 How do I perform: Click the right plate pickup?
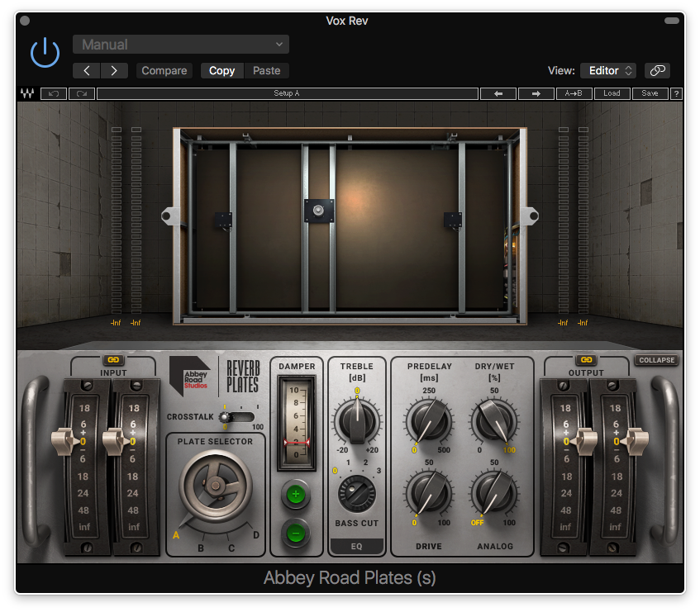453,221
